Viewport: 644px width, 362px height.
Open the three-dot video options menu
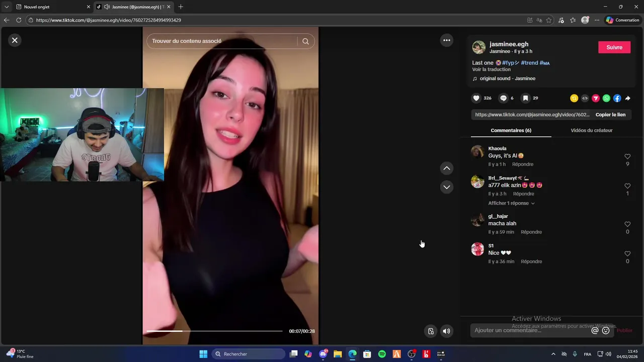point(447,40)
